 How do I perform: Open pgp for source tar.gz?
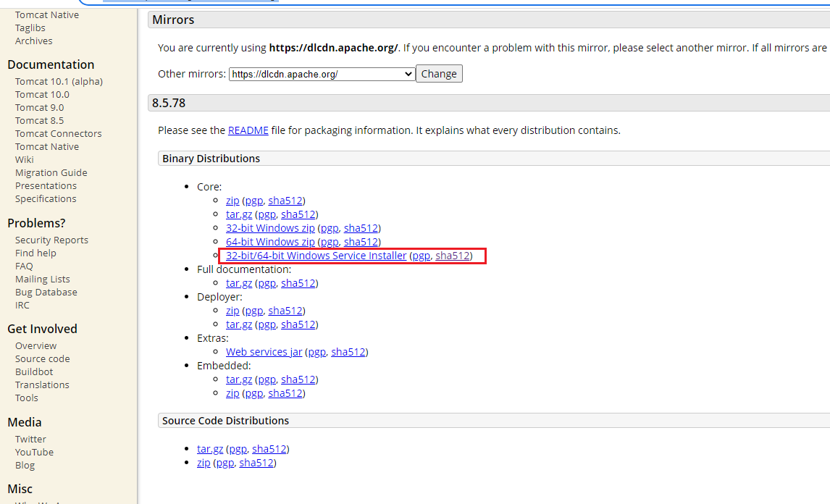coord(238,449)
